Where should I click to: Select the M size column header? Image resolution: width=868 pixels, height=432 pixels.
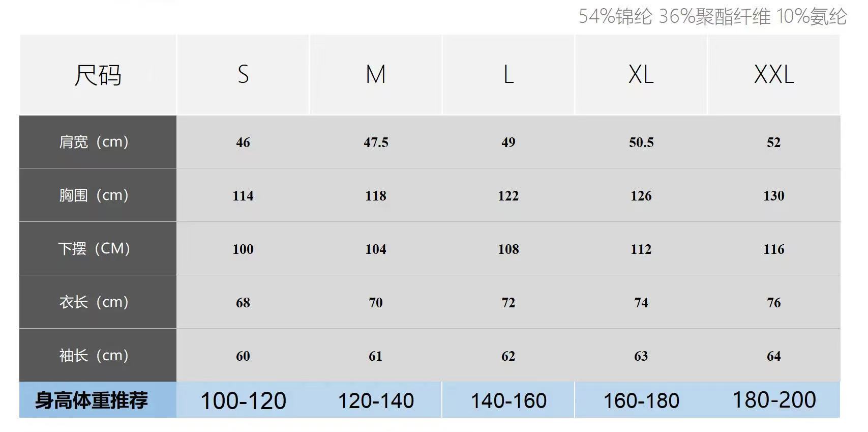(x=376, y=75)
